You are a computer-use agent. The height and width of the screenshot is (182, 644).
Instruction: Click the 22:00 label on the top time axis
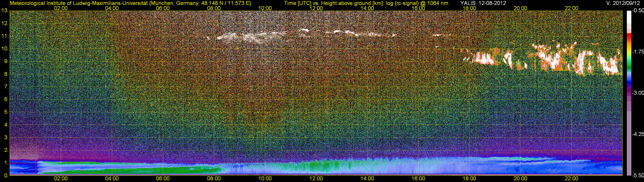pyautogui.click(x=571, y=8)
